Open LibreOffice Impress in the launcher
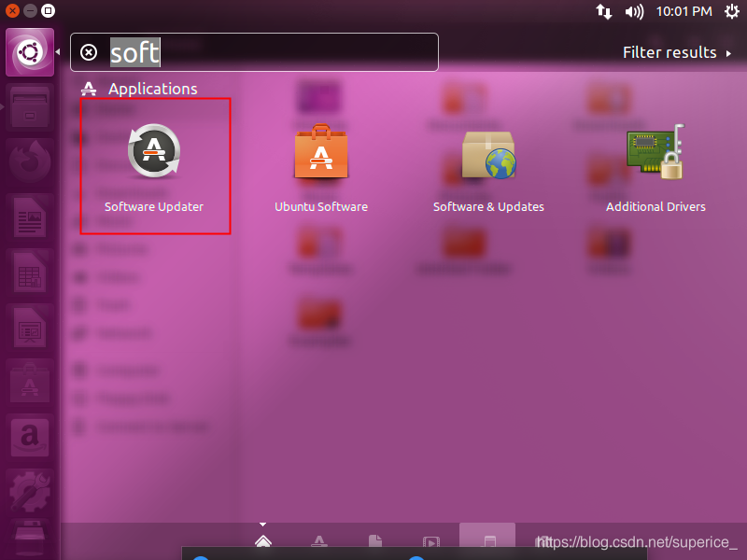Viewport: 747px width, 560px height. 30,328
